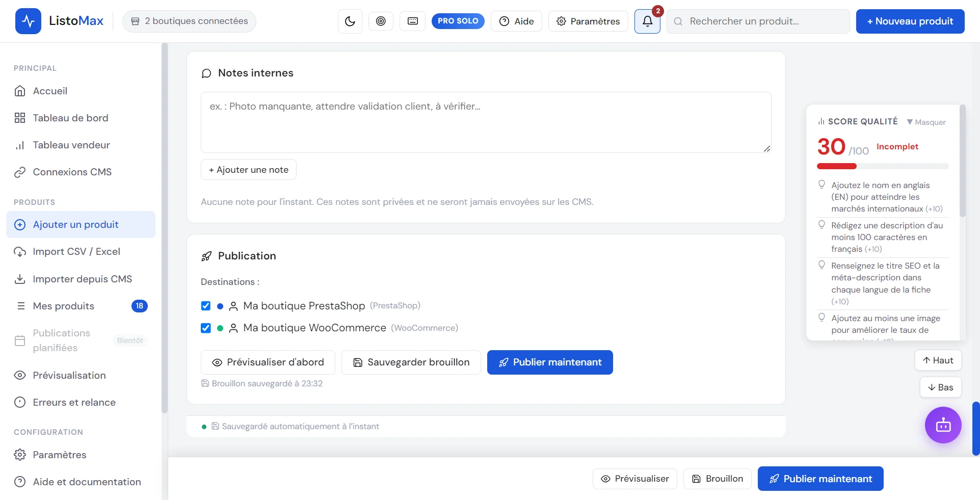Click the target focus icon in header
Viewport: 980px width, 500px height.
point(381,21)
